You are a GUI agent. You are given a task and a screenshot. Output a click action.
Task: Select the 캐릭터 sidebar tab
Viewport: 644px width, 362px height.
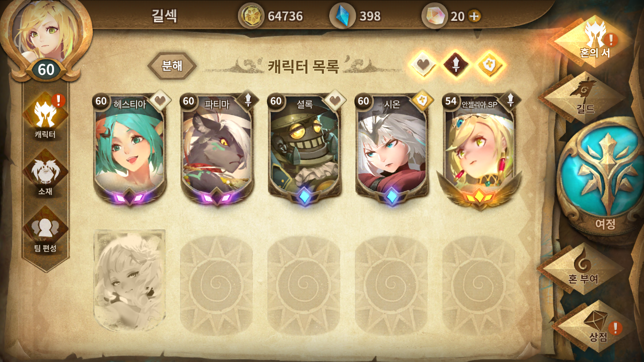45,117
